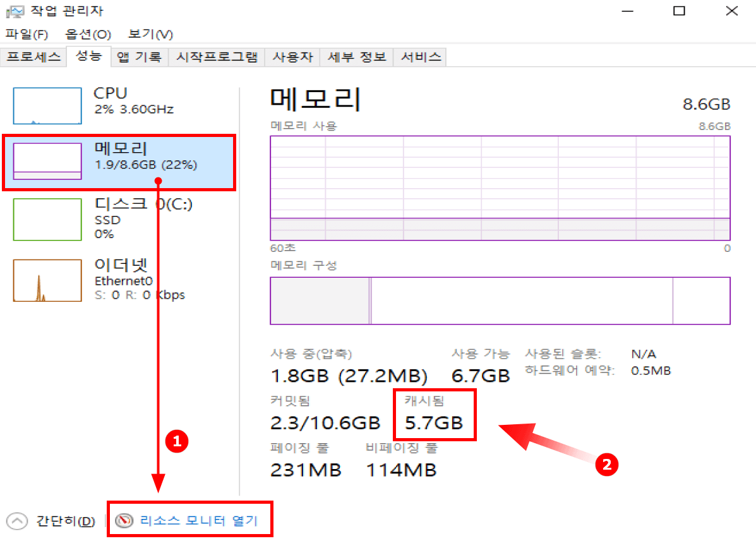Viewport: 756px width, 541px height.
Task: Open the 옵션(O) menu
Action: point(88,34)
